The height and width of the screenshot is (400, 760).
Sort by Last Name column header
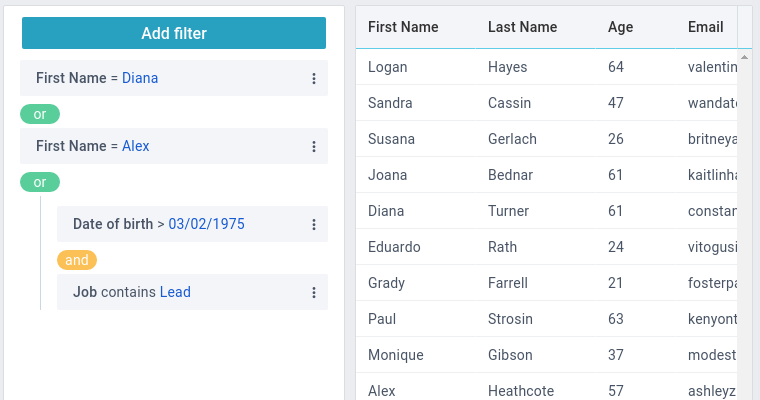(x=522, y=27)
